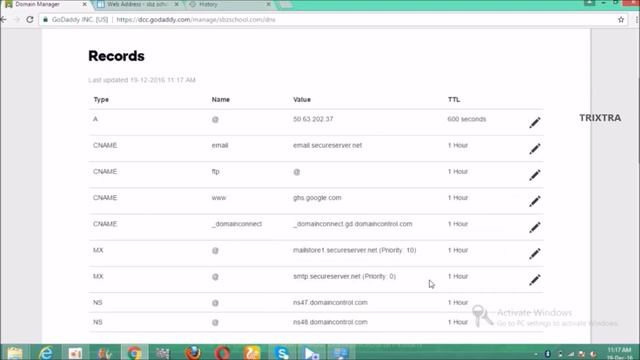Open Internet Explorer from the taskbar
Image resolution: width=640 pixels, height=360 pixels.
[45, 353]
